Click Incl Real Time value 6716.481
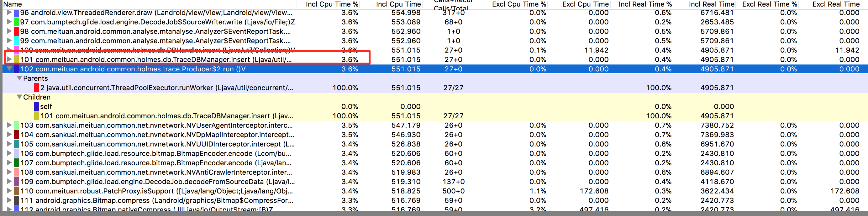Viewport: 868px width, 216px height. pos(717,13)
